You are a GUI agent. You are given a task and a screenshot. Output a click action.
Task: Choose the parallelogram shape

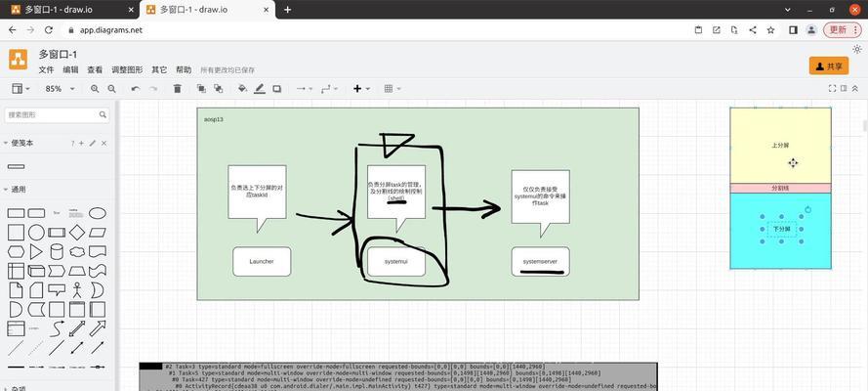pyautogui.click(x=98, y=232)
